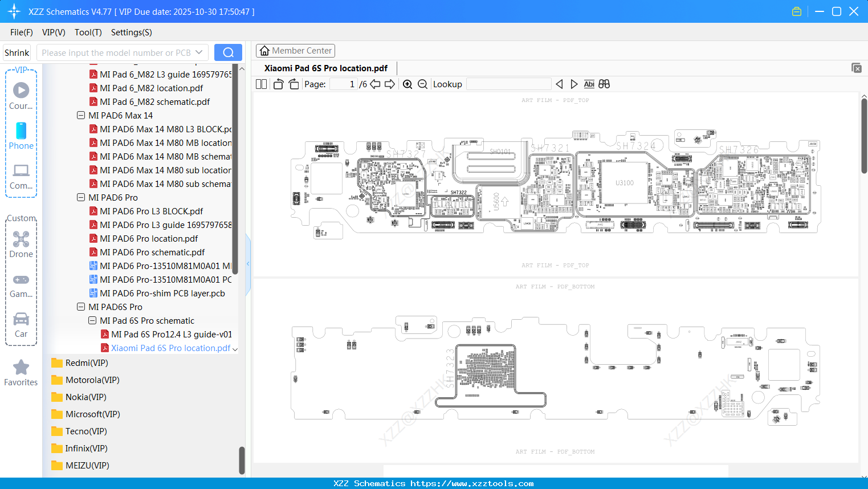
Task: Open MI PAD6 Max 14 M80 sub location file
Action: pos(161,170)
